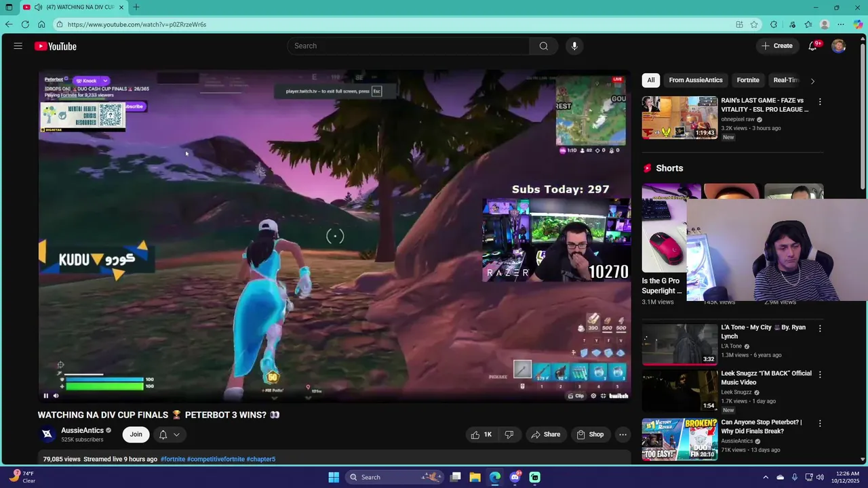Screen dimensions: 868x488
Task: Click the Shop button
Action: (590, 434)
